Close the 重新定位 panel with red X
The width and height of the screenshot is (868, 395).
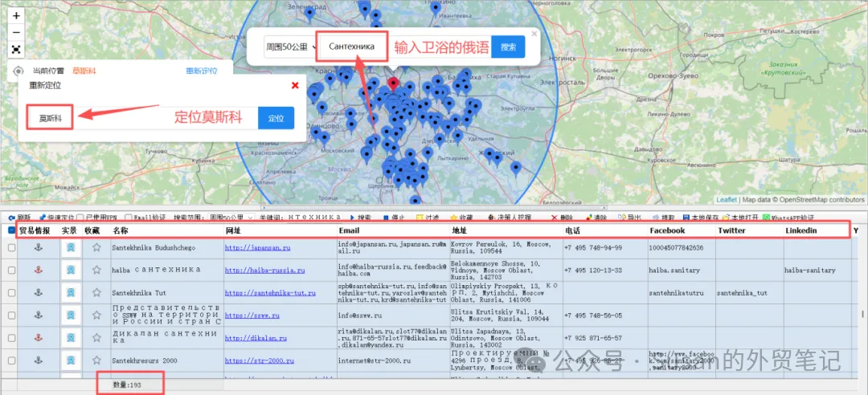295,85
